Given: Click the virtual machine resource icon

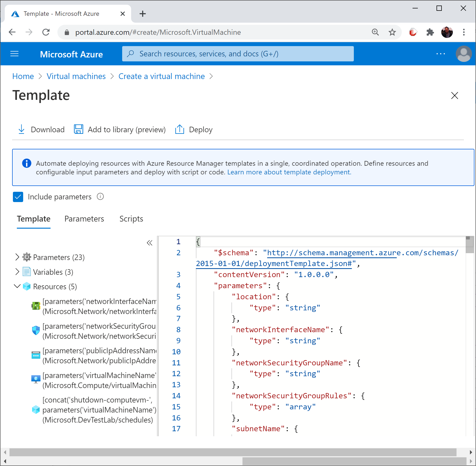Looking at the screenshot, I should [36, 379].
